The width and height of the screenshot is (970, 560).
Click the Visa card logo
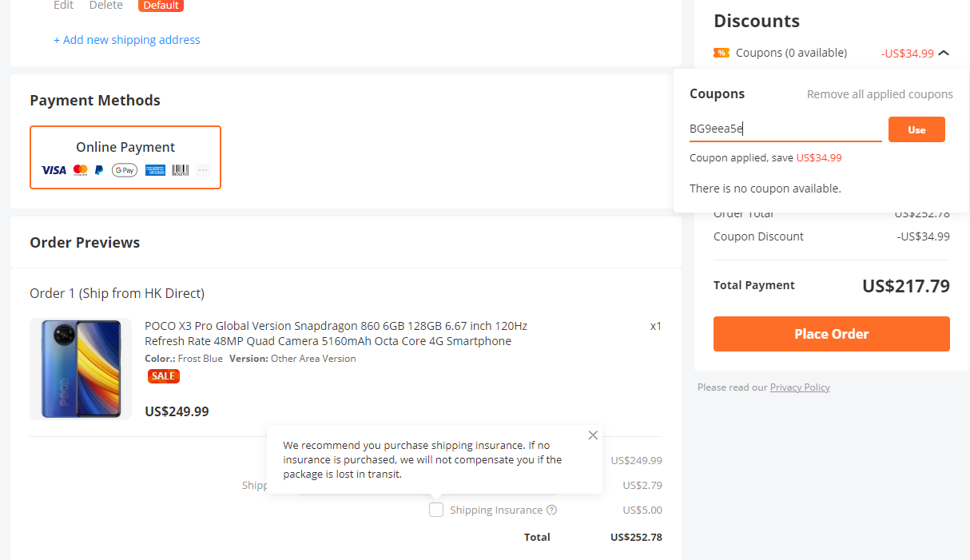tap(54, 170)
